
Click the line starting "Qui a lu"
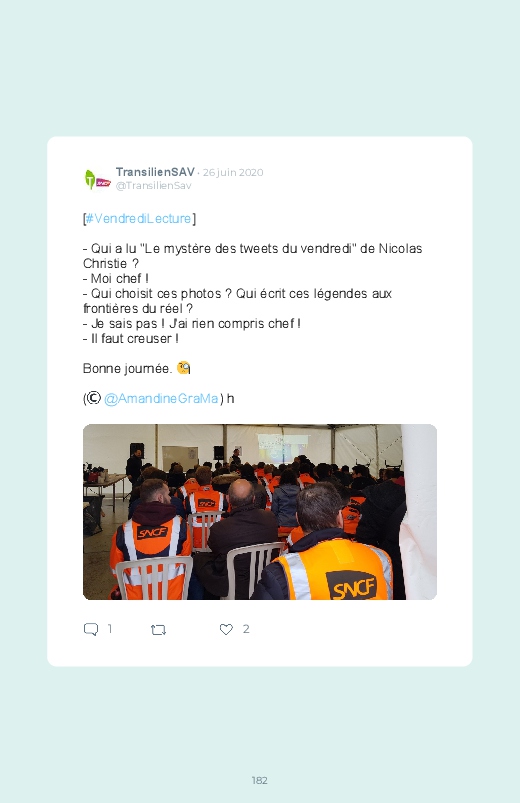(x=253, y=256)
